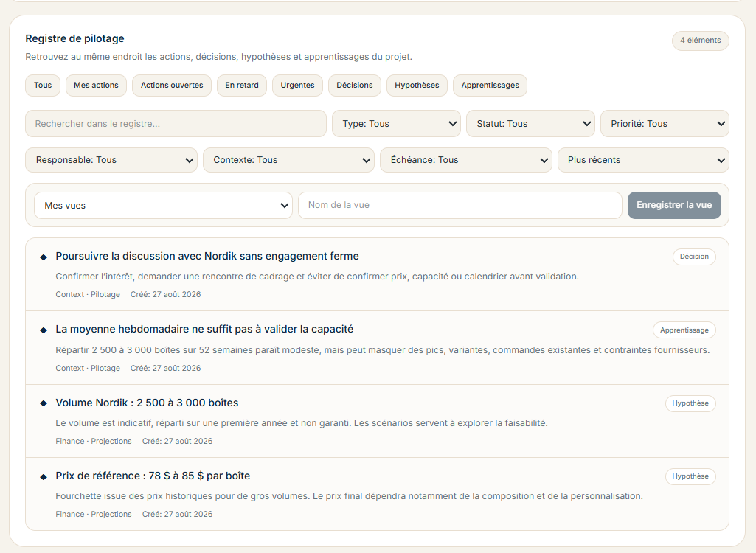Click Context · Pilotage under Poursuivre la discussion
The width and height of the screenshot is (756, 553).
pos(88,295)
